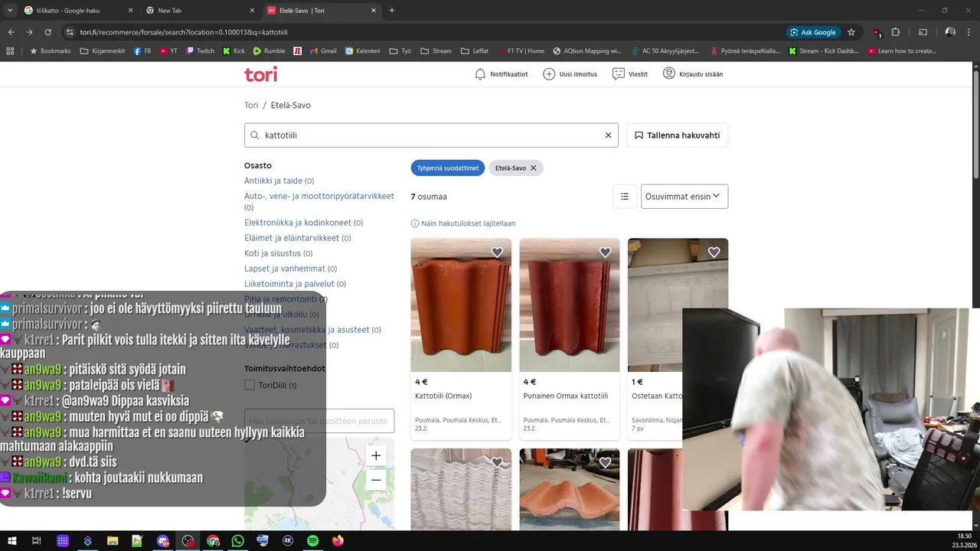Open Viestit messages

(630, 74)
